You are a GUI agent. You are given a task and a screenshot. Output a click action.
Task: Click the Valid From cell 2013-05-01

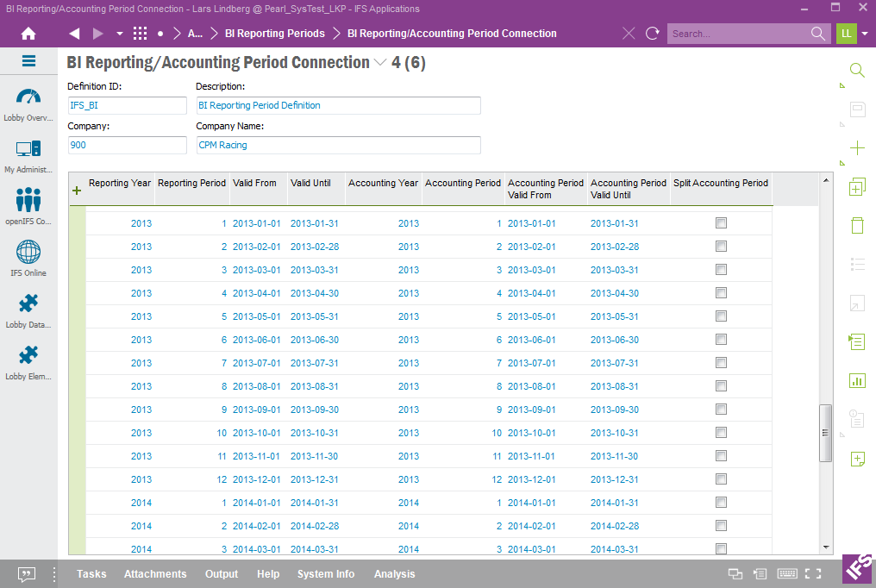coord(256,316)
